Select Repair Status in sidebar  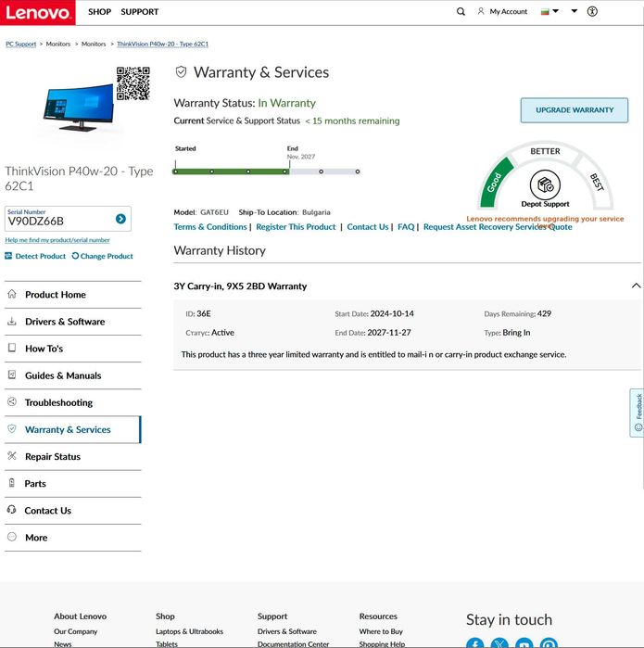pyautogui.click(x=72, y=457)
